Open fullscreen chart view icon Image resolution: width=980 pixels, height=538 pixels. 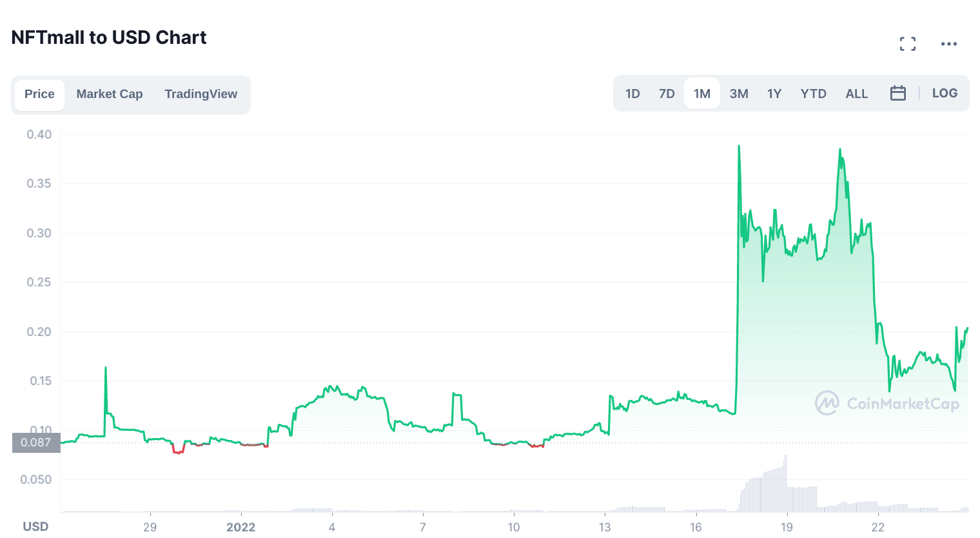tap(908, 44)
